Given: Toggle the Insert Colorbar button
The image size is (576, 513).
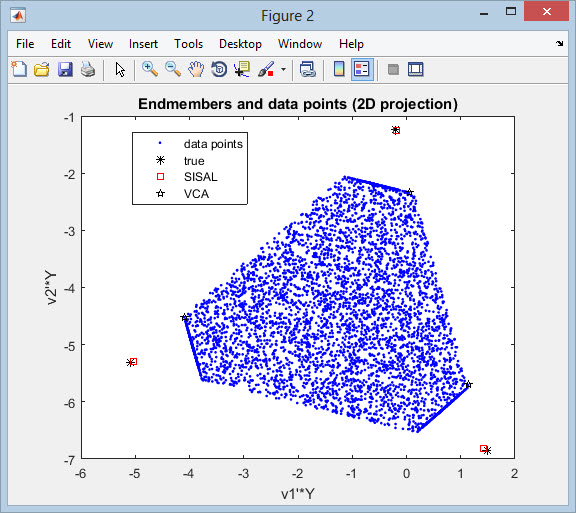Looking at the screenshot, I should pyautogui.click(x=339, y=69).
